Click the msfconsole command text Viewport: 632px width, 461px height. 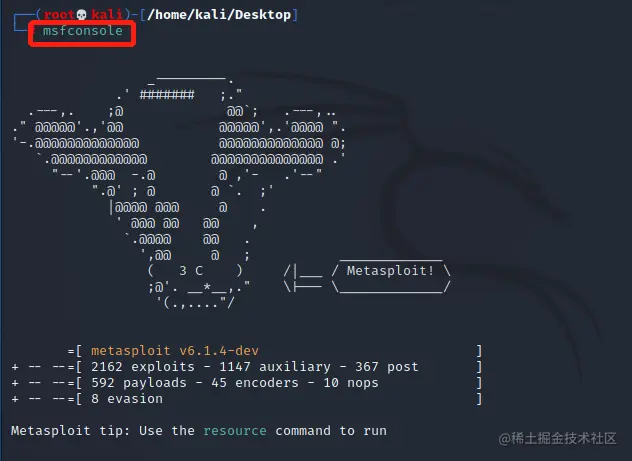tap(83, 31)
